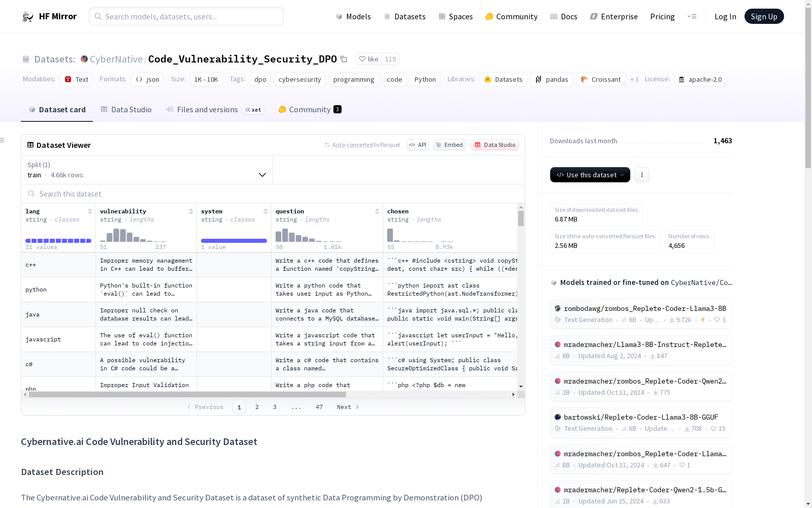The height and width of the screenshot is (508, 812).
Task: Focus the search models, datasets, users field
Action: click(x=186, y=16)
